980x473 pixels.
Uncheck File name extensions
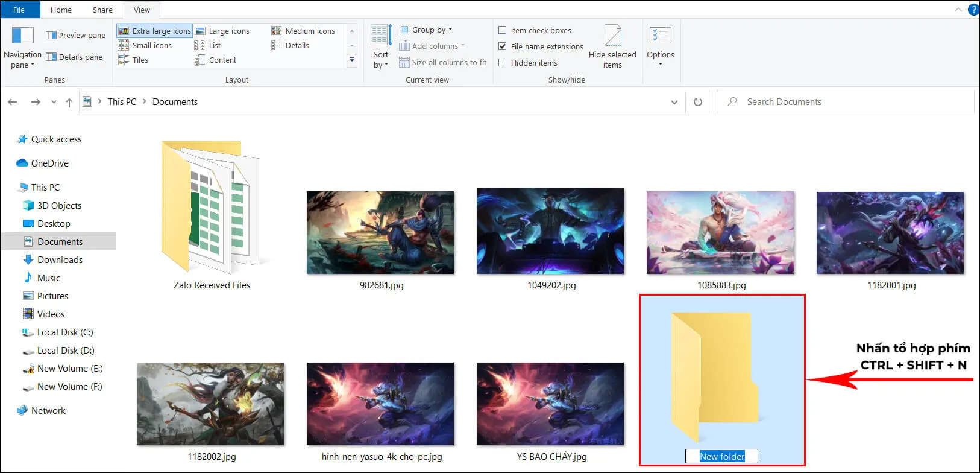pyautogui.click(x=502, y=46)
